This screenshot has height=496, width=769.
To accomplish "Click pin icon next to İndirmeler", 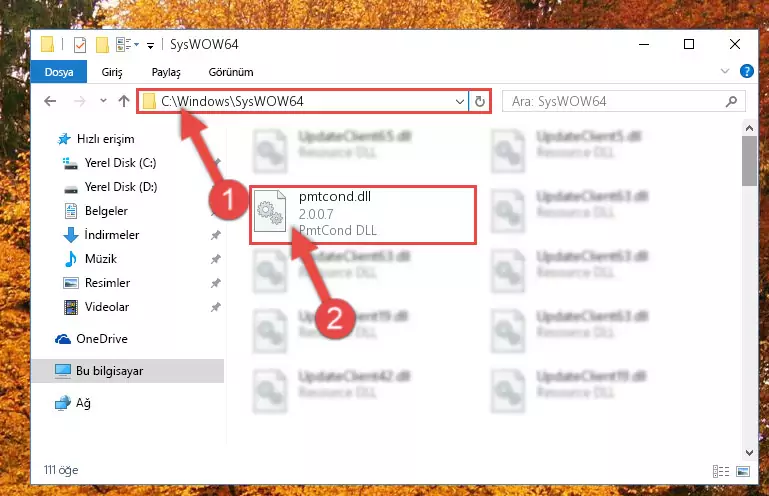I will [x=216, y=235].
